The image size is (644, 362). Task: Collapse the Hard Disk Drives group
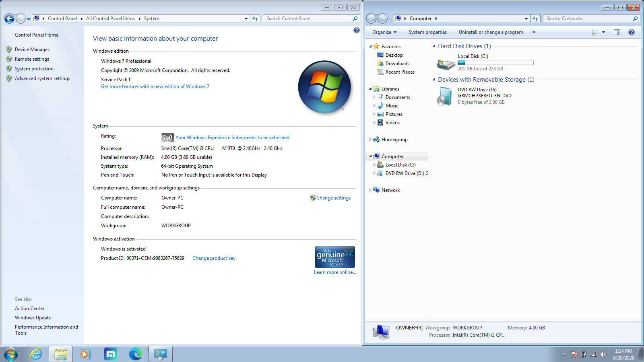(434, 46)
